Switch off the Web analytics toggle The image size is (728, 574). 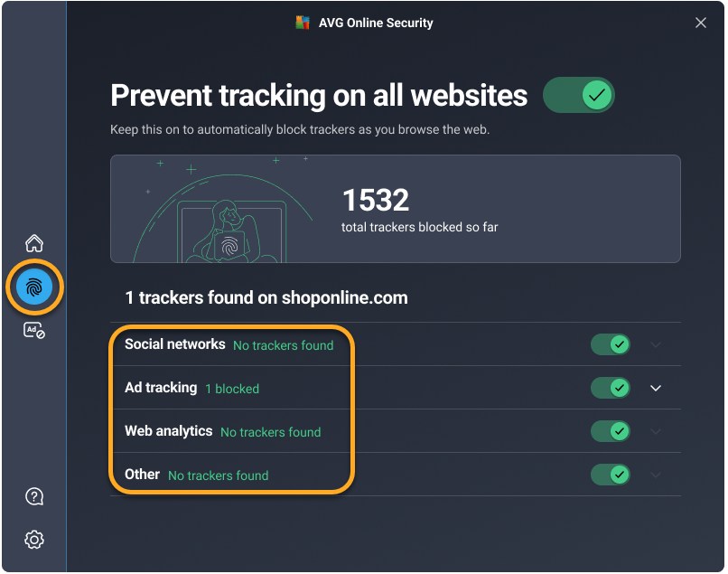pyautogui.click(x=611, y=431)
